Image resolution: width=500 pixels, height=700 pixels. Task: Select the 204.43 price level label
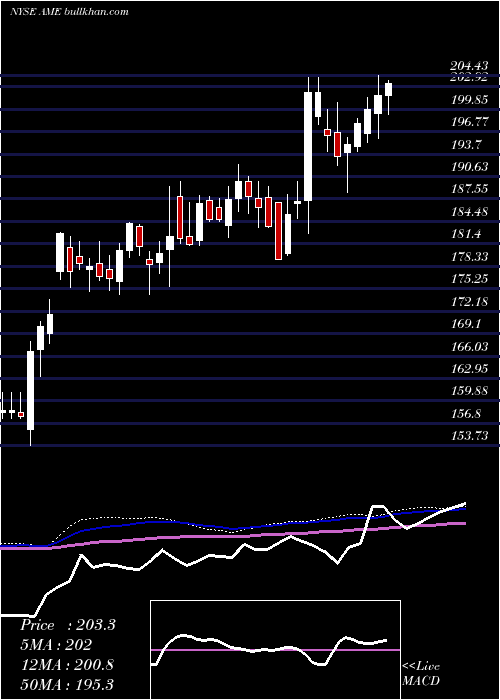[469, 67]
